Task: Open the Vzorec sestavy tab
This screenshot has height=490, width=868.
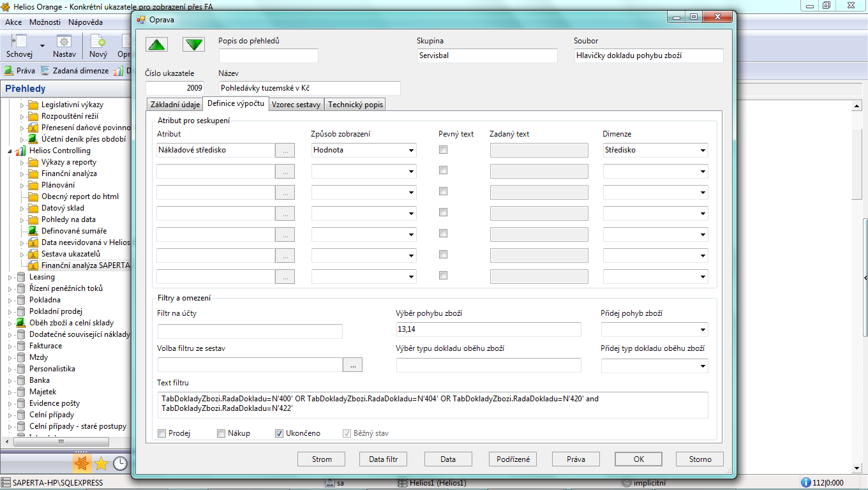Action: tap(296, 104)
